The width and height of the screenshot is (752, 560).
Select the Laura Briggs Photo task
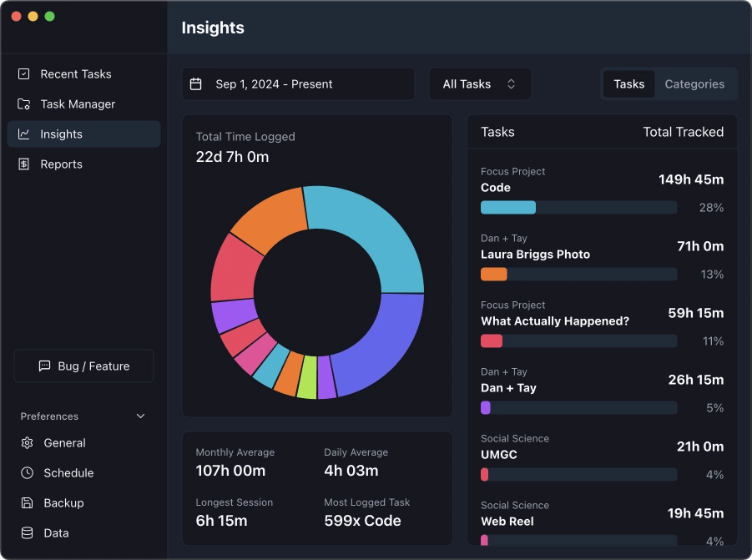coord(535,255)
